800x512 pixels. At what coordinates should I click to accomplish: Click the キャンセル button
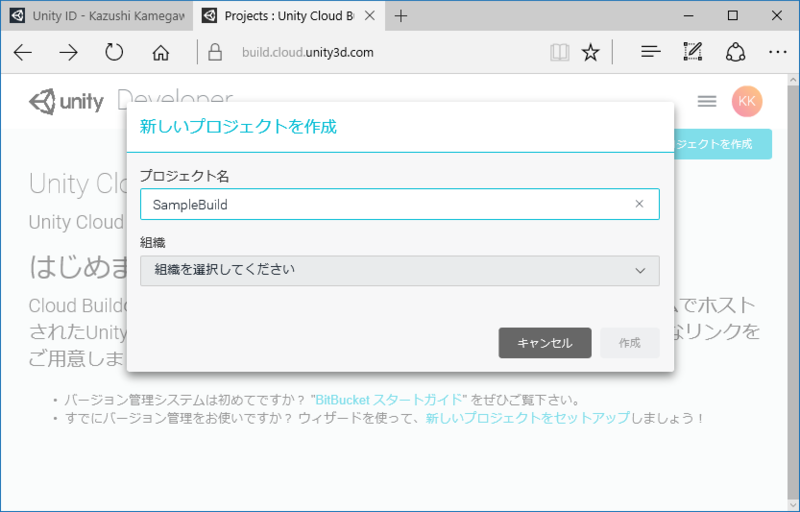[x=545, y=343]
